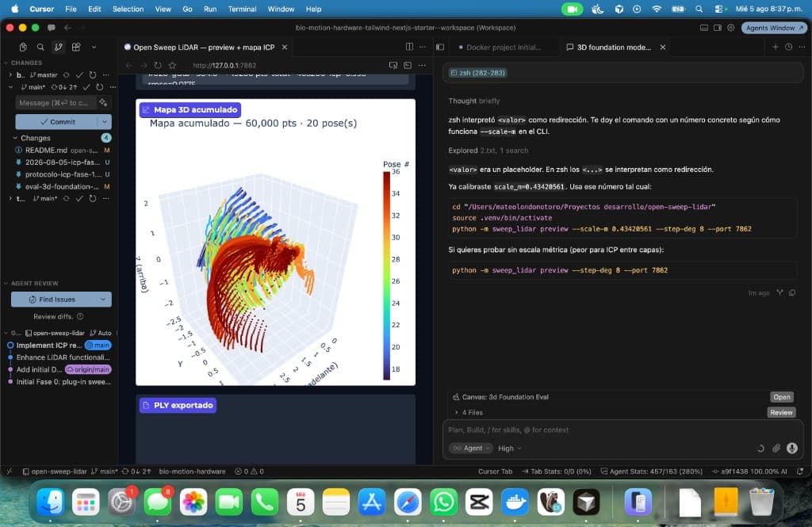Open 2026-08-05-icp-fas... changed file
This screenshot has width=812, height=527.
coord(62,162)
